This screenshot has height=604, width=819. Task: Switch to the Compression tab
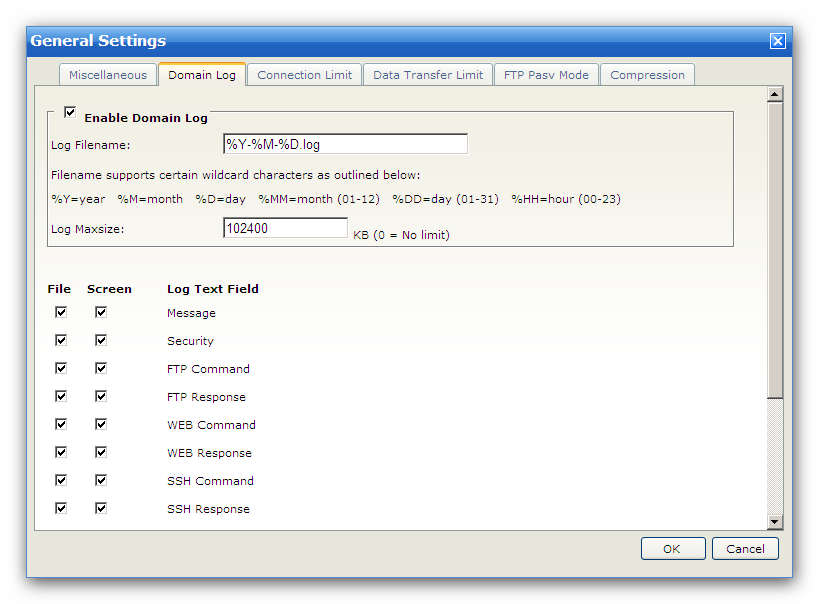647,75
